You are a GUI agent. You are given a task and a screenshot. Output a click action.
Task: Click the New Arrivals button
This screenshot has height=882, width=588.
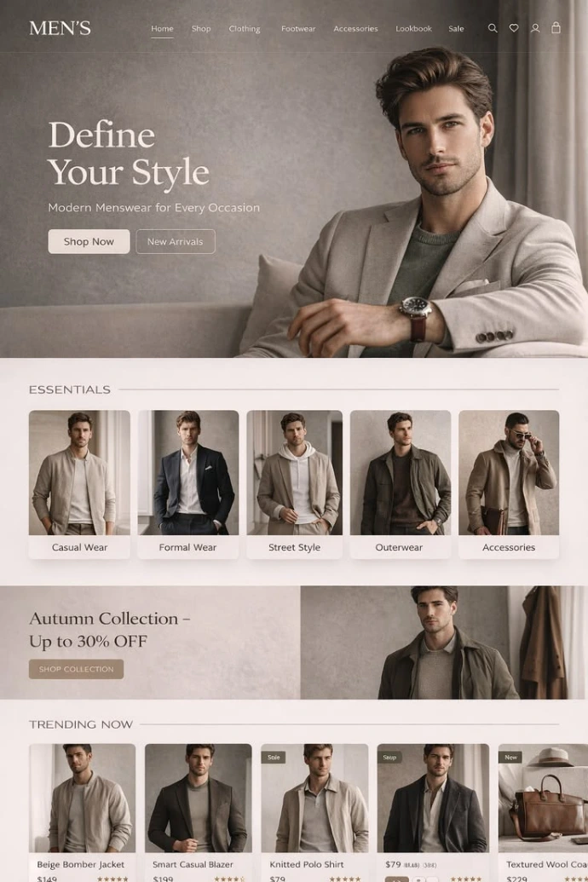(175, 241)
